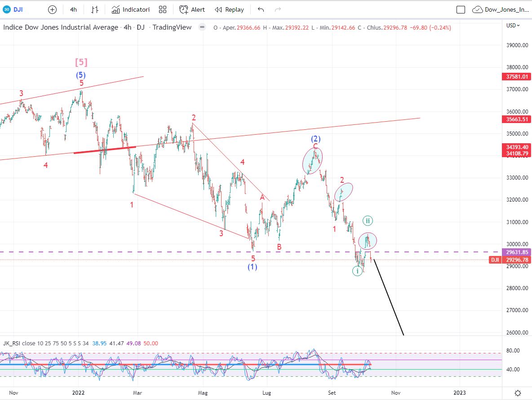Select the black downward projection line

tap(389, 298)
